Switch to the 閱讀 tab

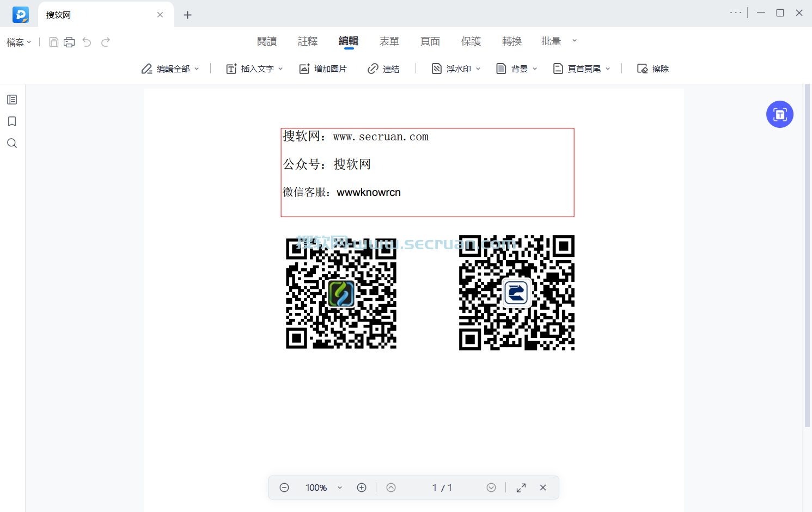pos(267,41)
